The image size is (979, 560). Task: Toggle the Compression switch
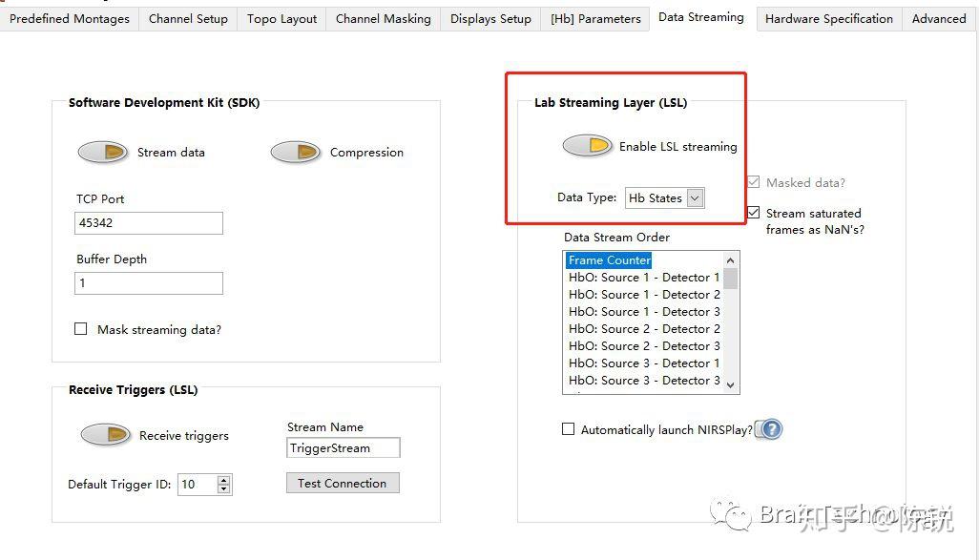coord(295,153)
